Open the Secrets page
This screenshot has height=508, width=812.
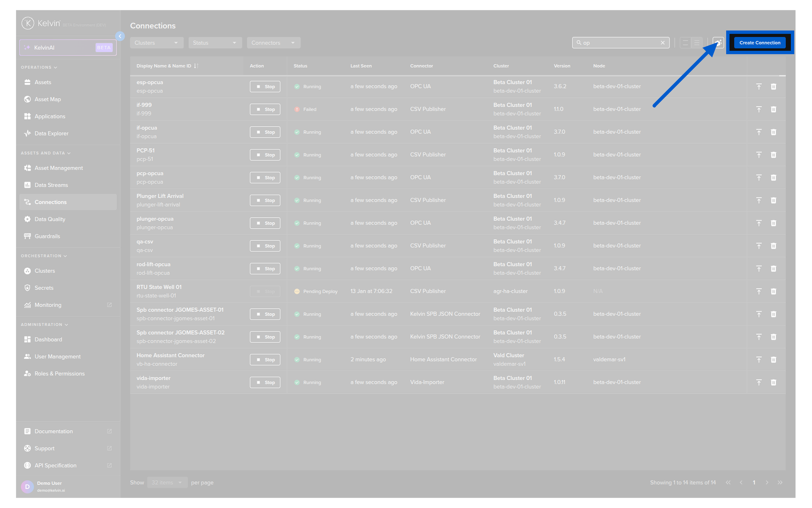pos(44,288)
